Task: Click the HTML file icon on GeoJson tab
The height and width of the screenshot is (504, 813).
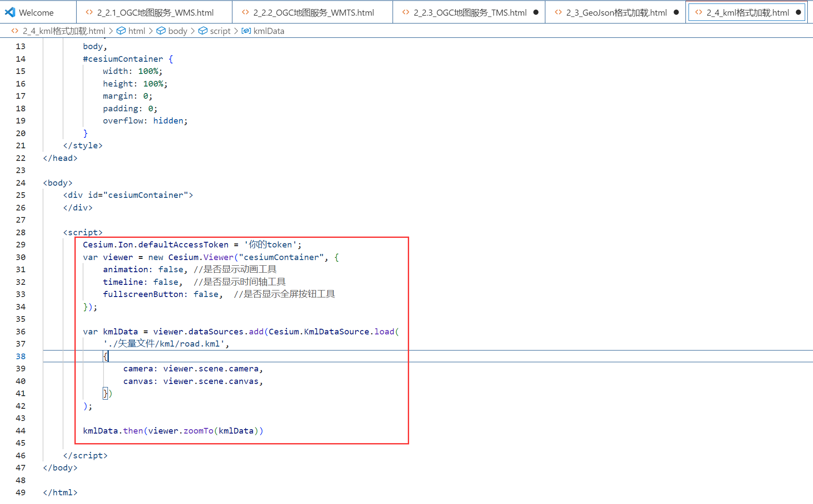Action: [558, 12]
